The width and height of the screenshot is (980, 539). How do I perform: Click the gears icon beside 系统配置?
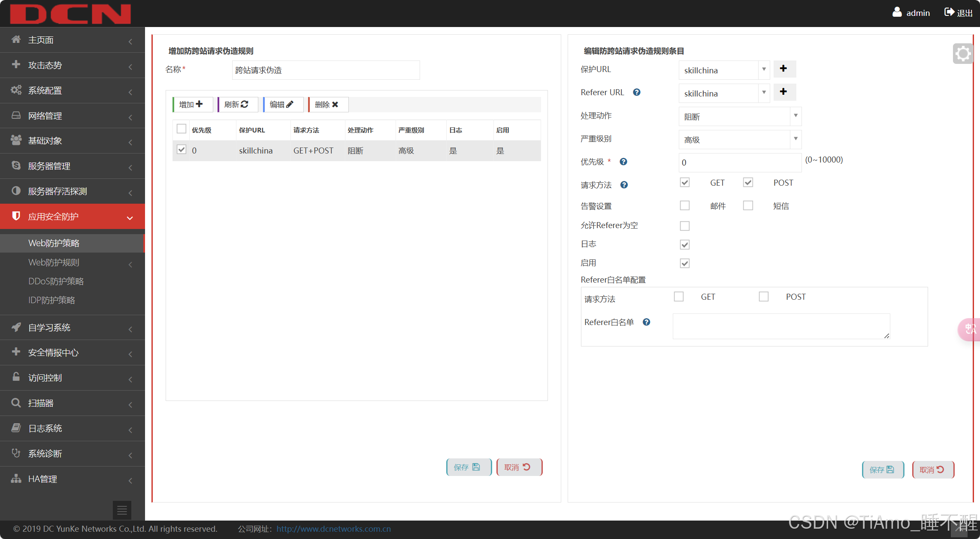pyautogui.click(x=16, y=90)
